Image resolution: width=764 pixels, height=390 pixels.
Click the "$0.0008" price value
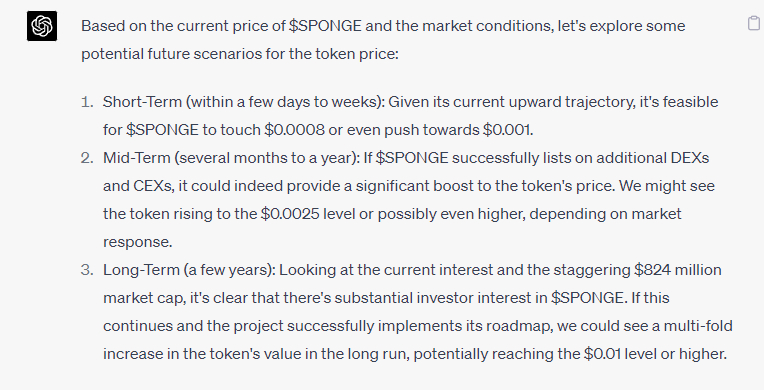coord(294,130)
